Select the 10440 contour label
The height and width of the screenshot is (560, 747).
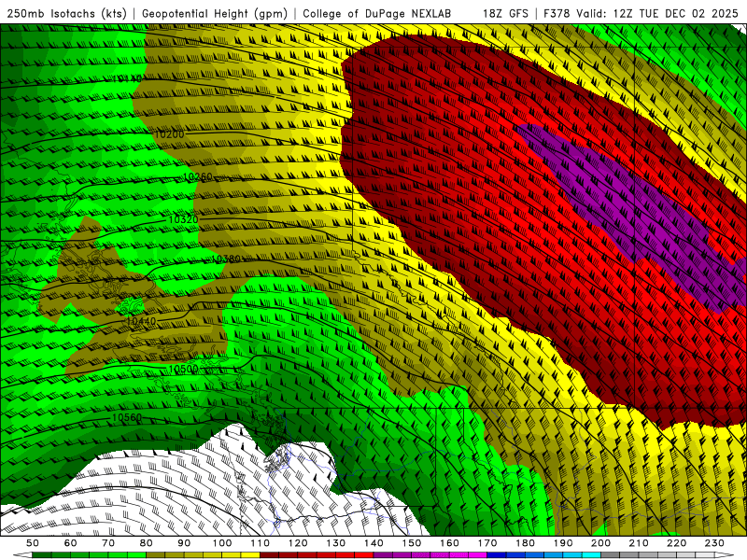142,321
